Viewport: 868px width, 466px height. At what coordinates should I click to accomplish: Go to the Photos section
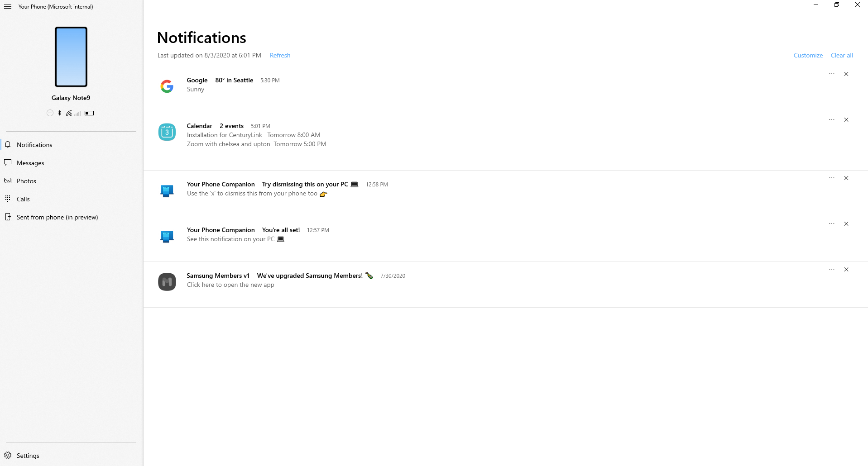pyautogui.click(x=26, y=181)
